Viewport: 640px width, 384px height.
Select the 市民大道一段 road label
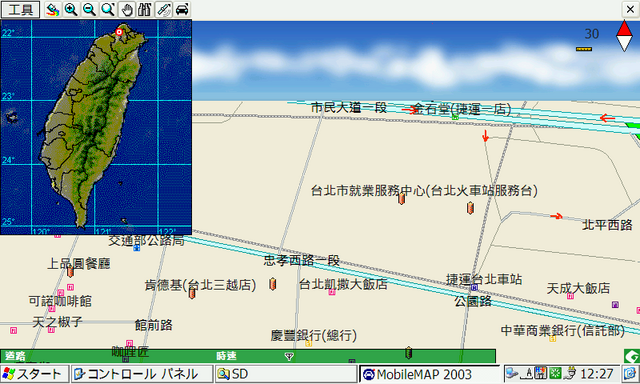click(349, 108)
